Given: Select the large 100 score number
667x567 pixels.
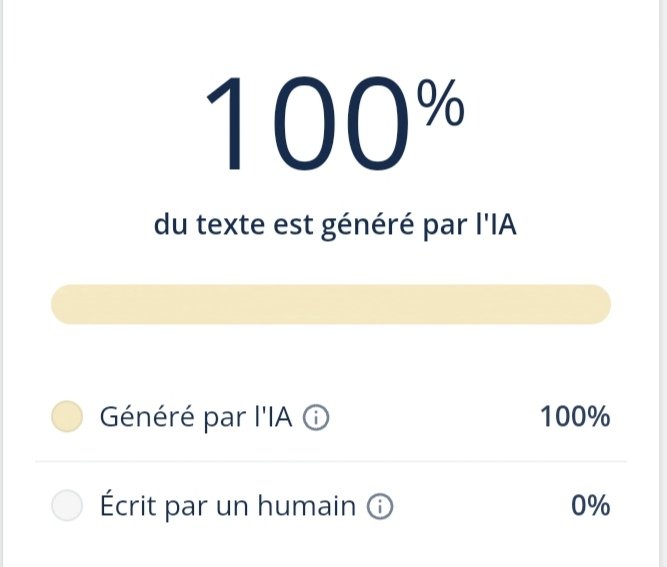Looking at the screenshot, I should (x=307, y=123).
